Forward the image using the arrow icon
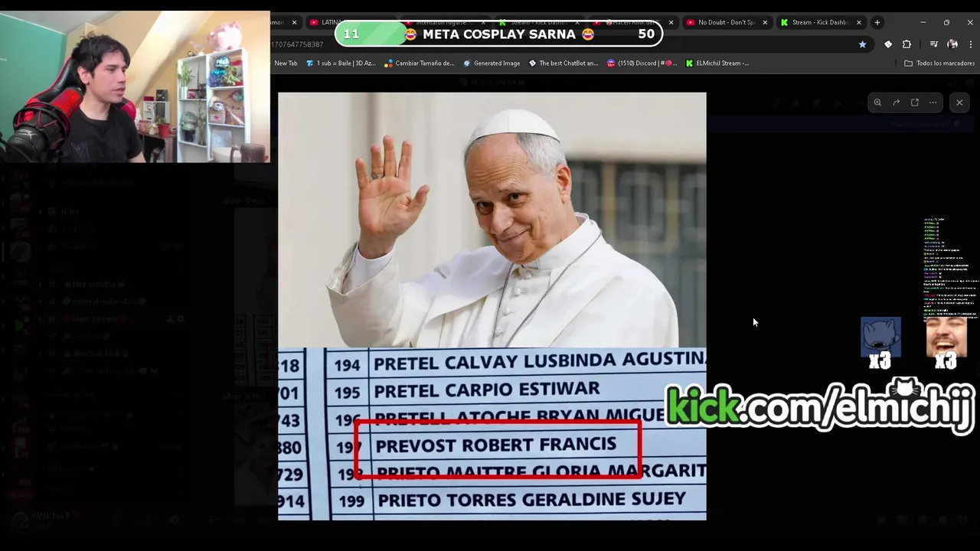The image size is (980, 551). (896, 103)
